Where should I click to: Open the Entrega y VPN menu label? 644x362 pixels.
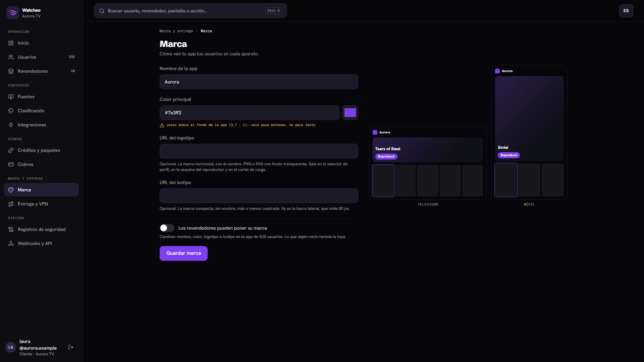tap(33, 204)
